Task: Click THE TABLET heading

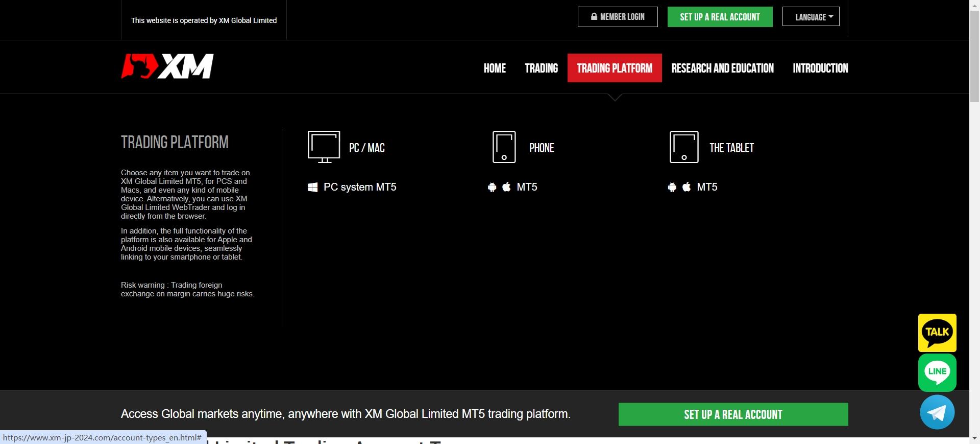Action: [x=731, y=148]
